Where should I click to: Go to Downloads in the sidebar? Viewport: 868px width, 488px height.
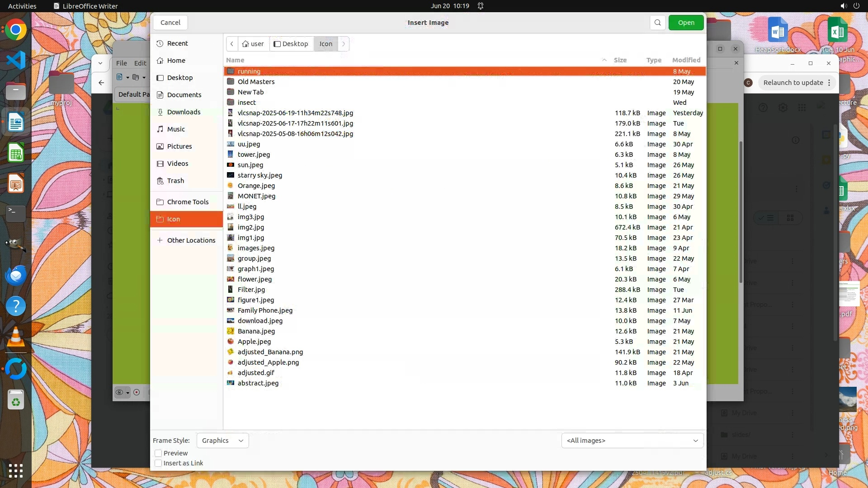[x=184, y=112]
